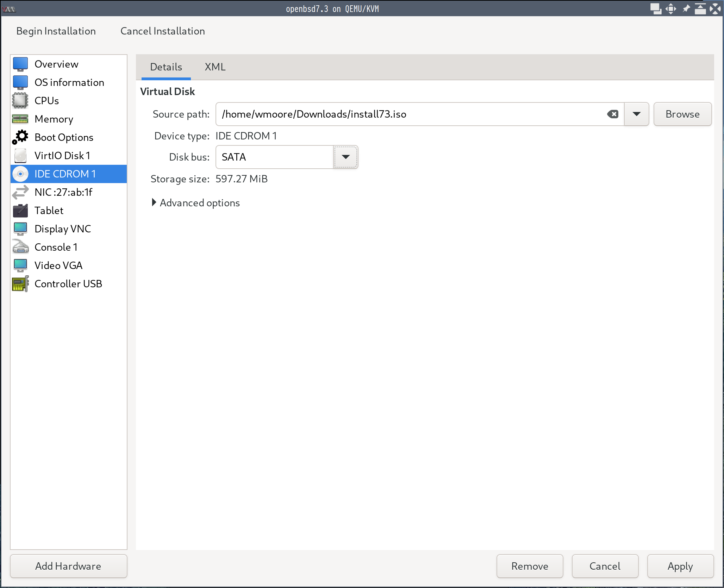The height and width of the screenshot is (588, 724).
Task: Click Begin Installation
Action: [x=56, y=31]
